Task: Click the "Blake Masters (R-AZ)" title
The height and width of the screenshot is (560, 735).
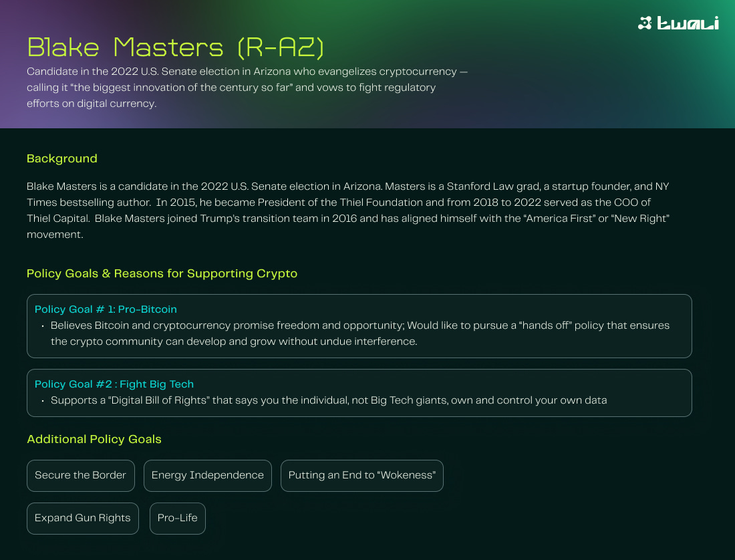Action: click(175, 48)
